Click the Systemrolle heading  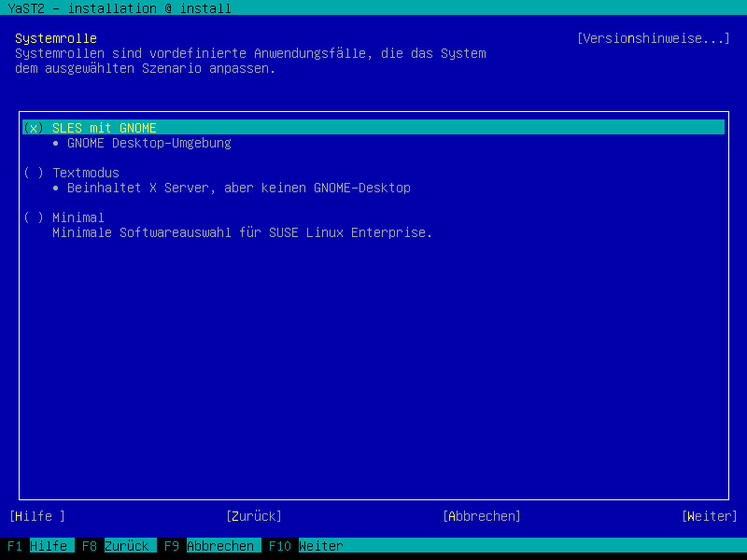tap(56, 38)
